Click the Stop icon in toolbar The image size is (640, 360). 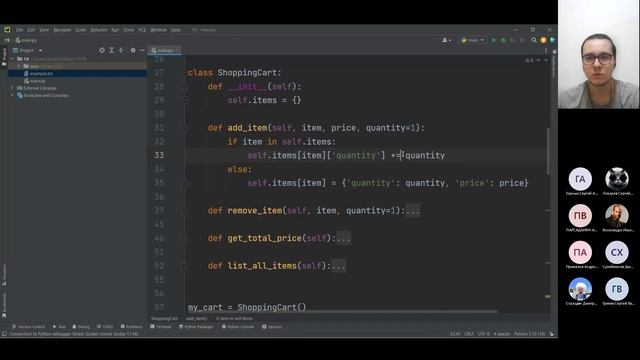click(x=522, y=40)
